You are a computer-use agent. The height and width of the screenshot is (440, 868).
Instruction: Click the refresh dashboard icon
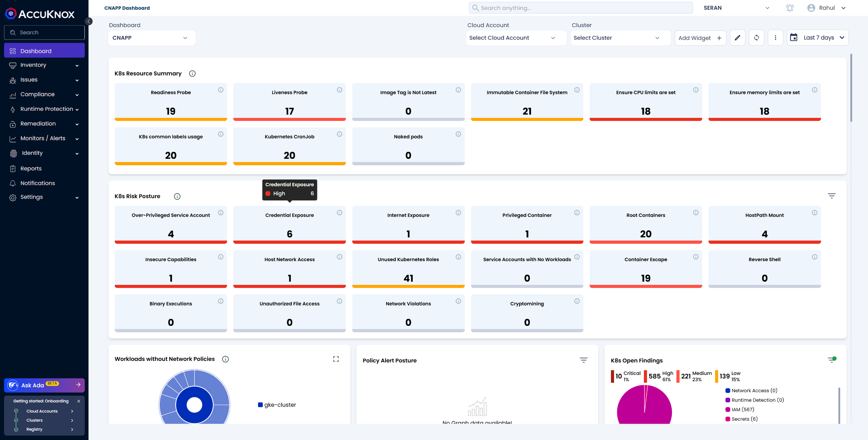point(756,38)
